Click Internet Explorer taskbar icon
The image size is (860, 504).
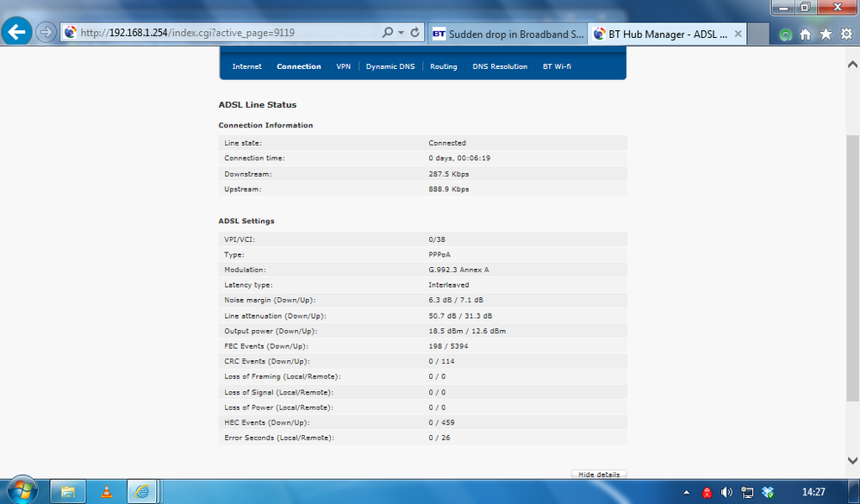pos(142,491)
